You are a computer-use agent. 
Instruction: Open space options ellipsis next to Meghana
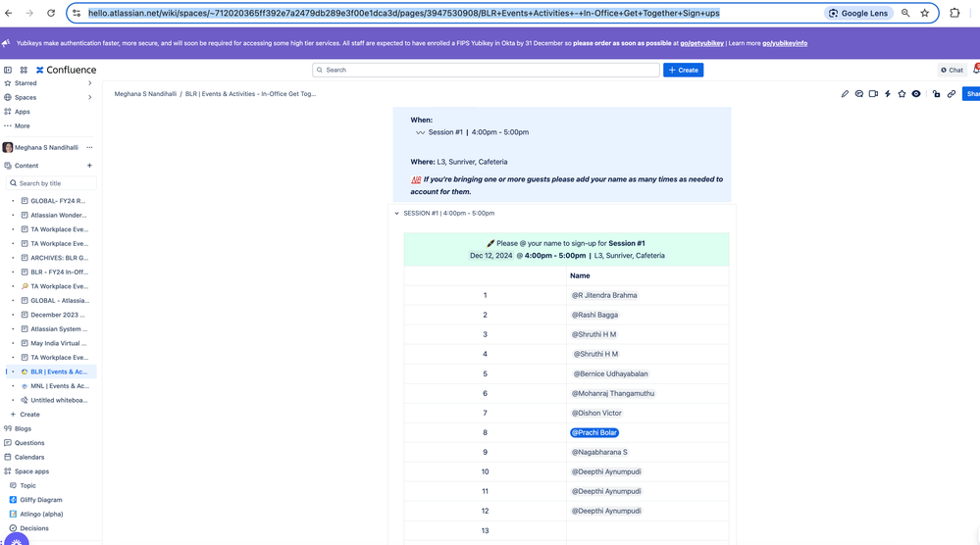coord(89,148)
